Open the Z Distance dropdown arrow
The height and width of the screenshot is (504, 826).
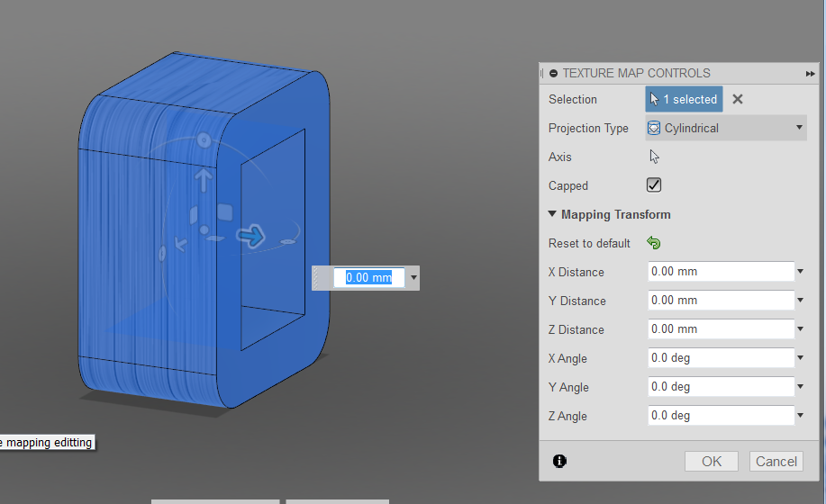coord(800,329)
